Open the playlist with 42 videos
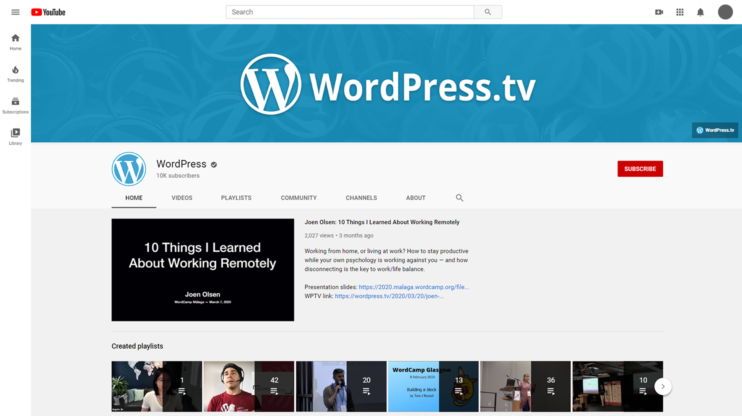 (249, 386)
